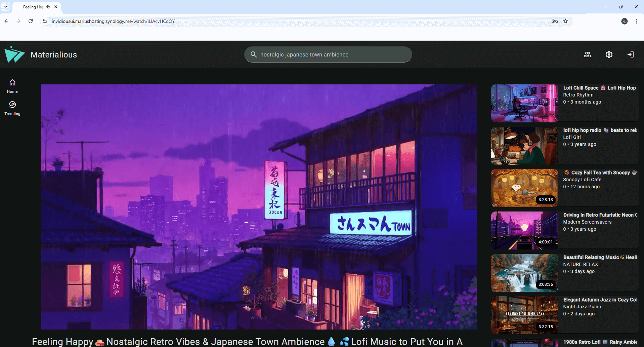Mute the tab via speaker icon
Viewport: 644px width, 347px height.
(x=48, y=7)
